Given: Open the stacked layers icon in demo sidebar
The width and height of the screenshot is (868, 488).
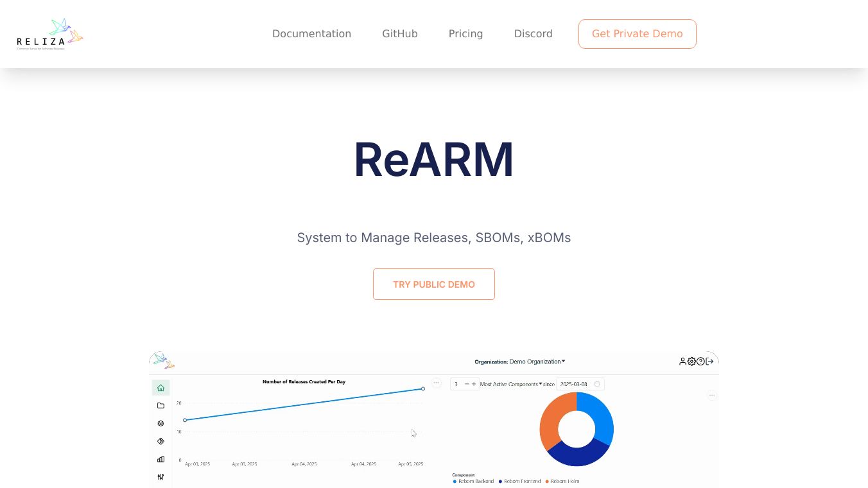Looking at the screenshot, I should (161, 424).
